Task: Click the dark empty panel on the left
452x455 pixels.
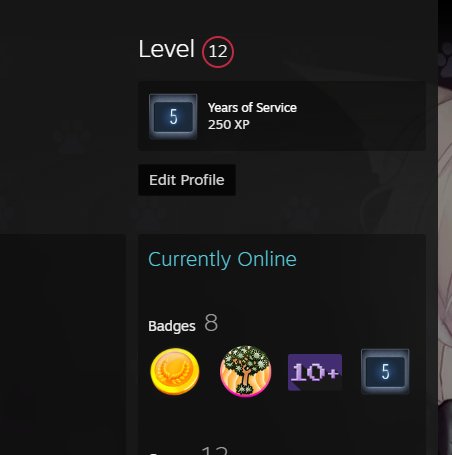Action: coord(63,343)
